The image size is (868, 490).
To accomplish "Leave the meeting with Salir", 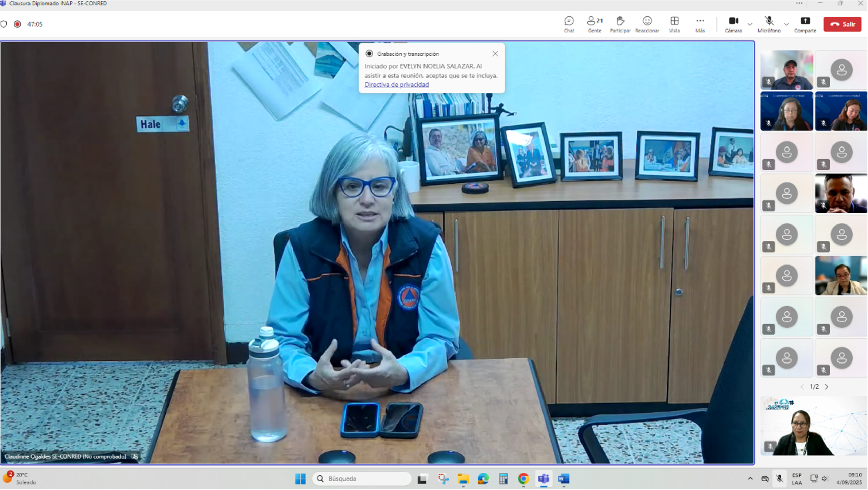I will (843, 24).
